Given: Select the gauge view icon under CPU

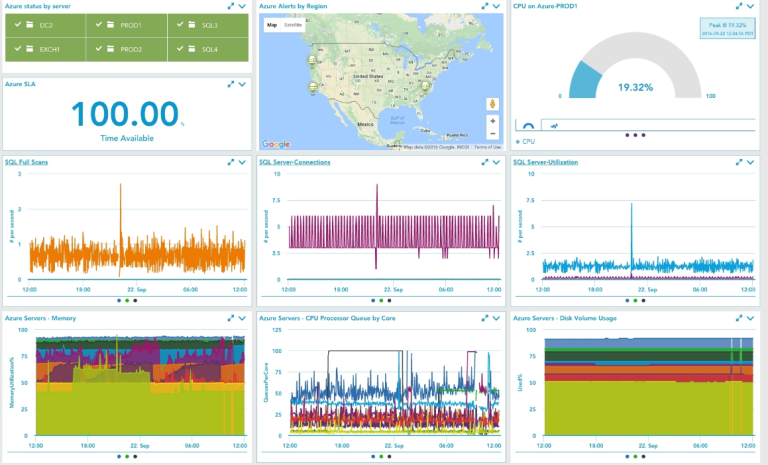Looking at the screenshot, I should click(526, 125).
